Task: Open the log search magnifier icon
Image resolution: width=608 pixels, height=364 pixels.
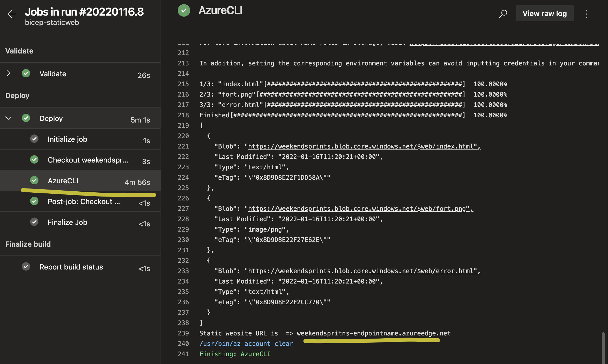Action: [503, 14]
